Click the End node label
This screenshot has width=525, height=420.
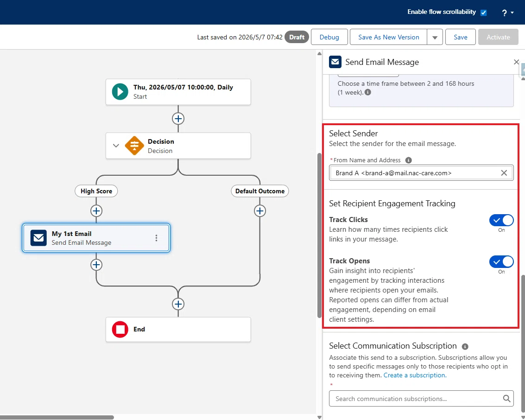coord(139,329)
